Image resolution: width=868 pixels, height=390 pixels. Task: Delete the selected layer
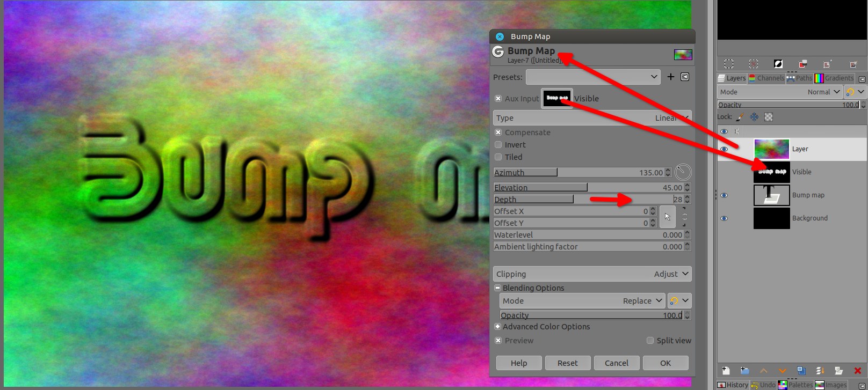[x=857, y=371]
